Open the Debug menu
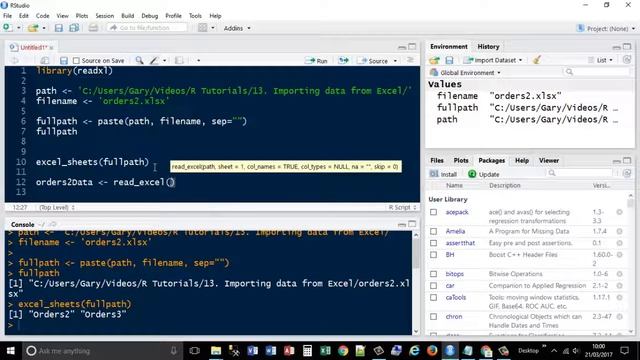640x360 pixels. (x=149, y=16)
